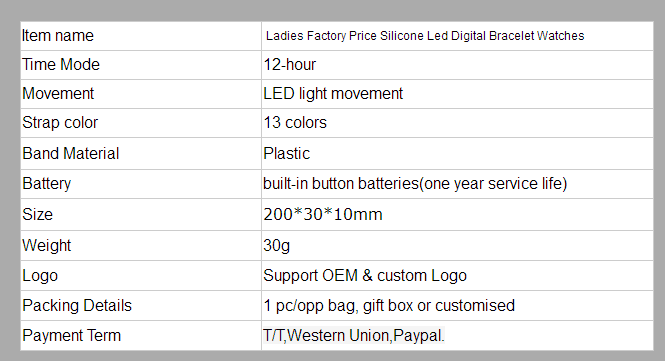Click the Time Mode label
The image size is (665, 361).
pos(61,64)
